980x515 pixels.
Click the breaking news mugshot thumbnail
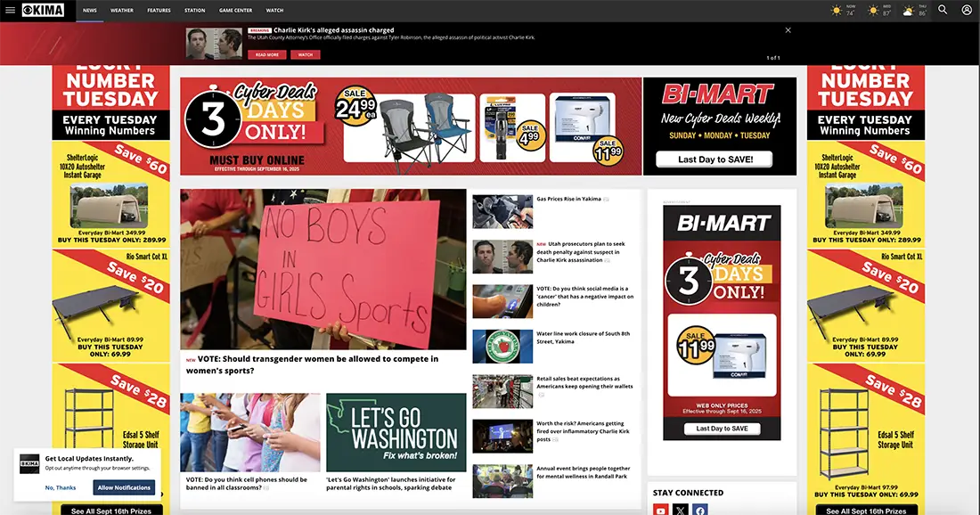(214, 44)
